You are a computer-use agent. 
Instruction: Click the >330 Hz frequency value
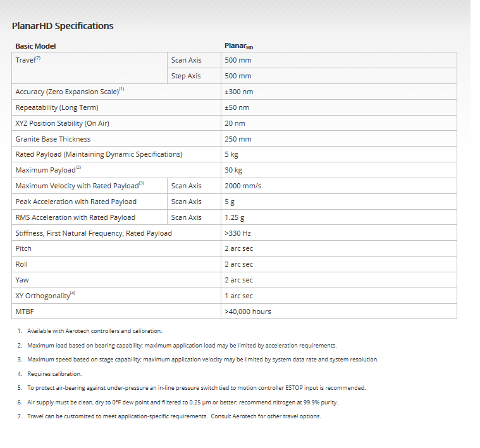coord(238,233)
